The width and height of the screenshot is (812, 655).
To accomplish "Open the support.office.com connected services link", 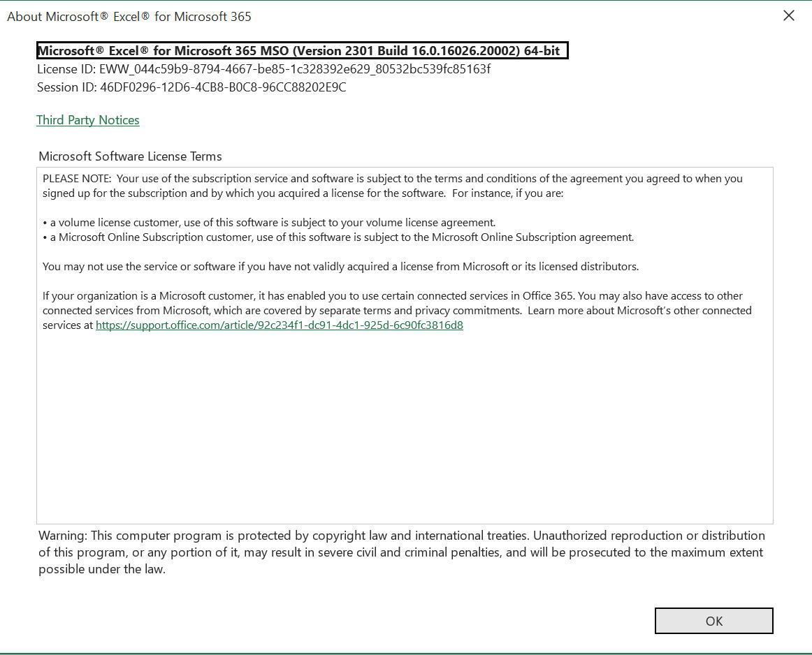I will [279, 325].
